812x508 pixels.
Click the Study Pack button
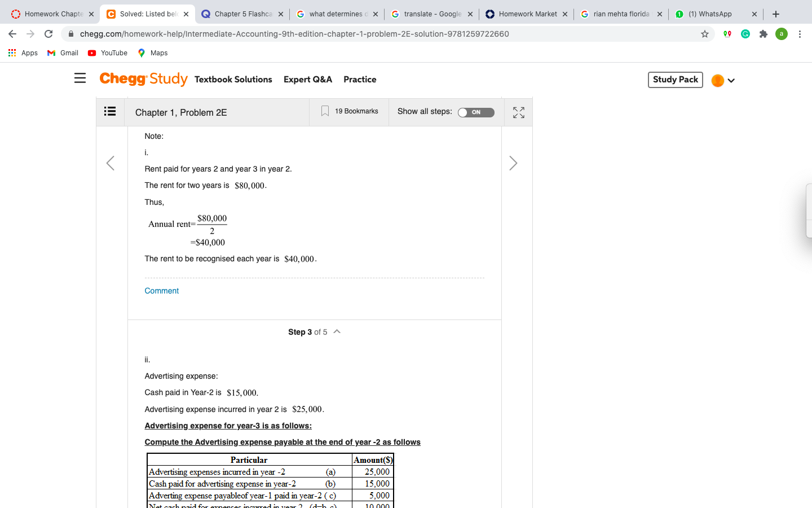676,80
